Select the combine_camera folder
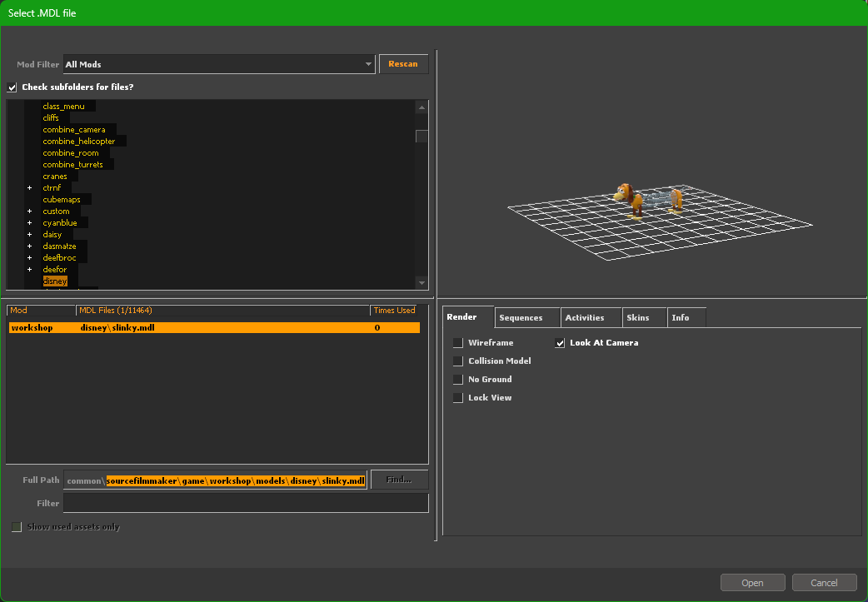 [x=74, y=129]
